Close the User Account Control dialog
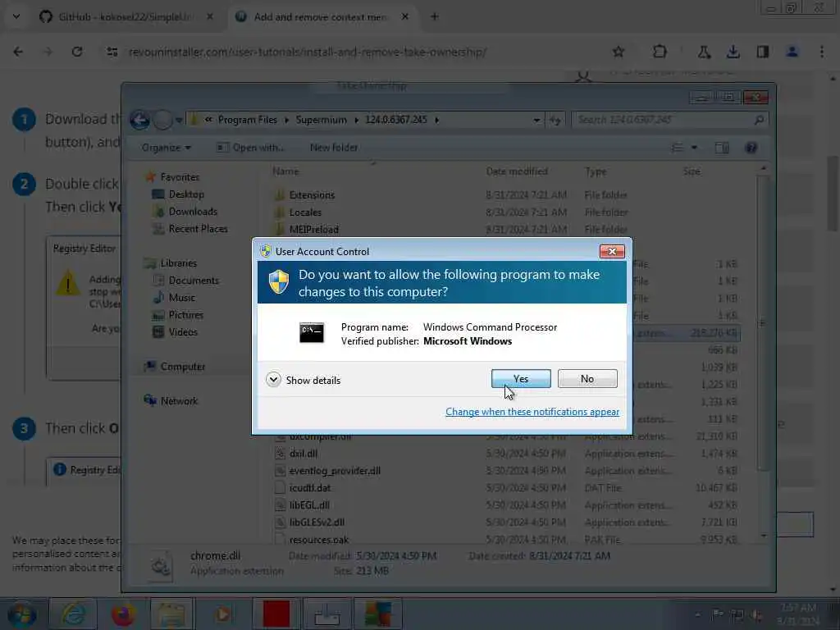 coord(612,251)
